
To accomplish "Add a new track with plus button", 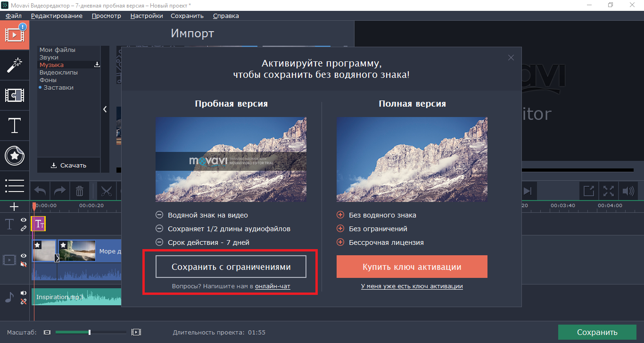I will point(14,207).
